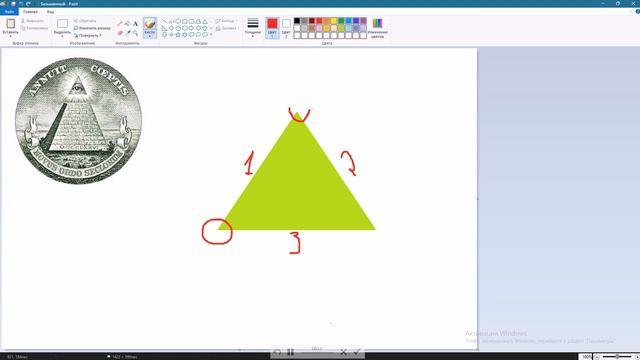
Task: Finish recording with the checkmark button
Action: [357, 352]
